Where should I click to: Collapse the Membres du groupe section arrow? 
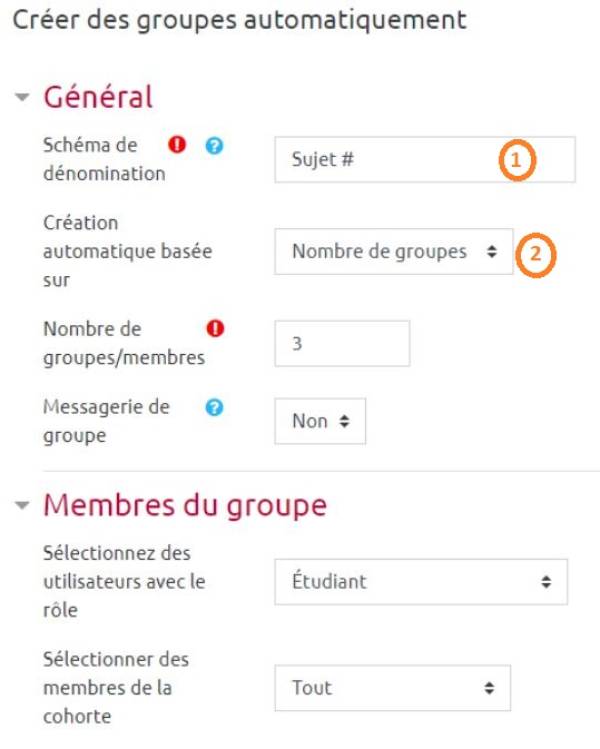22,505
